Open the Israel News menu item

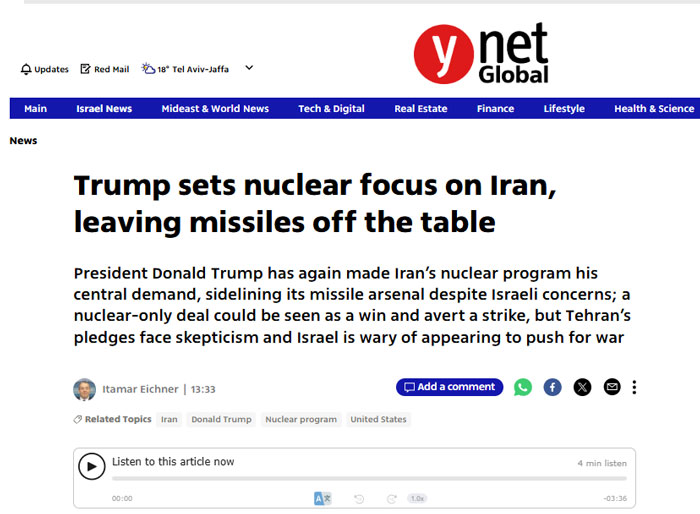(x=104, y=109)
